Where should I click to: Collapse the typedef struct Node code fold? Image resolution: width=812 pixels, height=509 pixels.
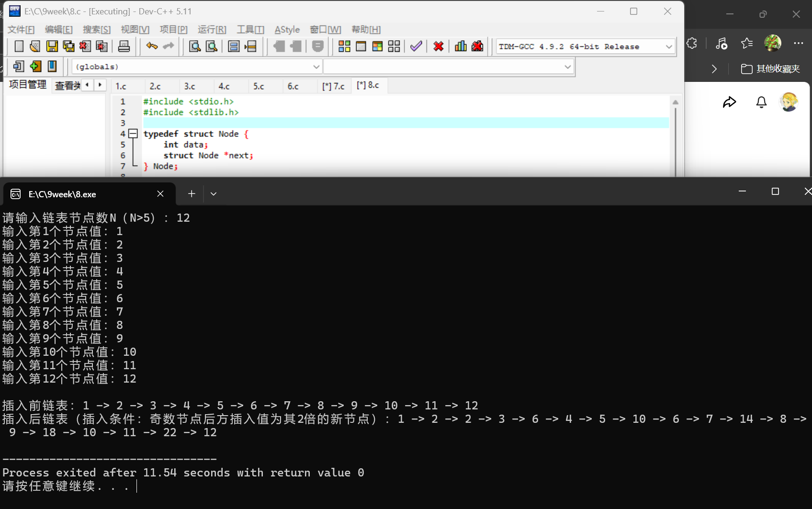point(133,134)
